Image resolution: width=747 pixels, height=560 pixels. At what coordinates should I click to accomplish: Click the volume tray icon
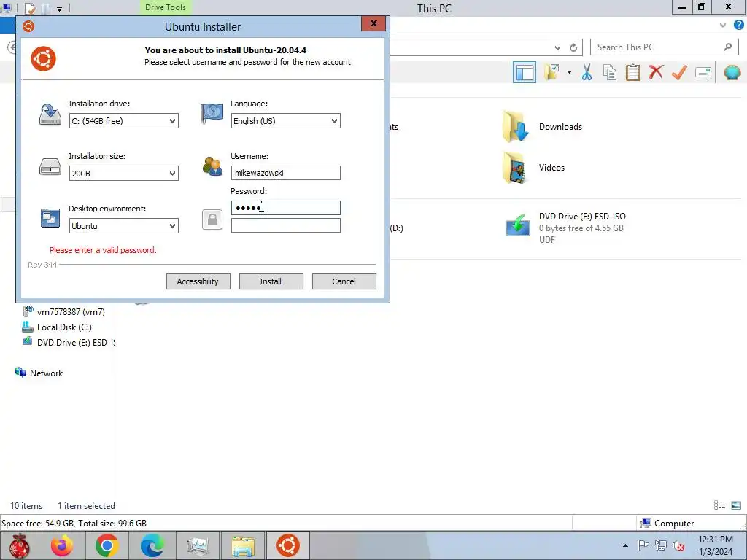click(x=678, y=545)
